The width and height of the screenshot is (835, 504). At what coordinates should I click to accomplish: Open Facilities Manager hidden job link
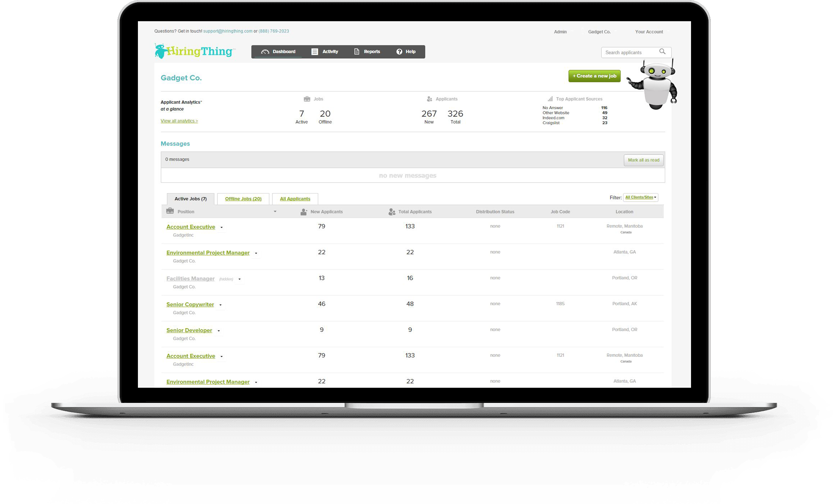point(190,279)
